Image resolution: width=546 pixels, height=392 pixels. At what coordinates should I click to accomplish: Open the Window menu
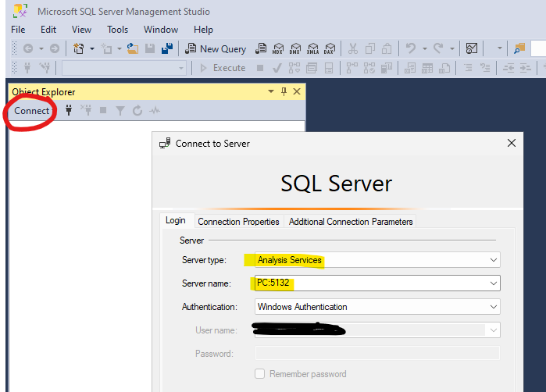click(161, 30)
